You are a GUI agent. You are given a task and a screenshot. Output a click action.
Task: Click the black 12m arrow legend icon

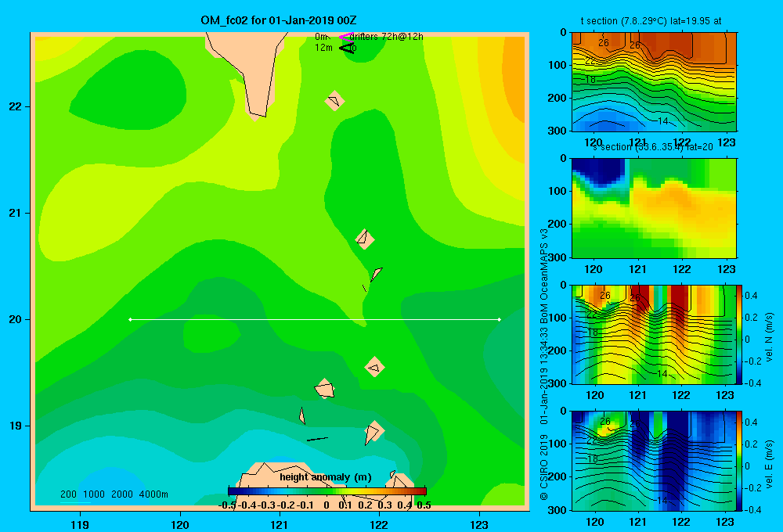(x=347, y=48)
